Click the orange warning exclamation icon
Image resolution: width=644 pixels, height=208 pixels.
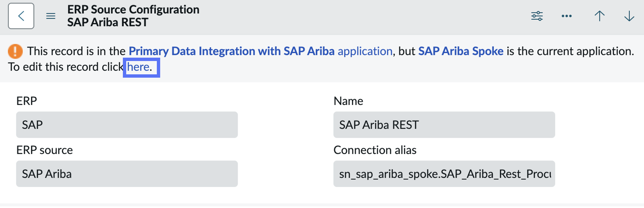click(x=15, y=51)
